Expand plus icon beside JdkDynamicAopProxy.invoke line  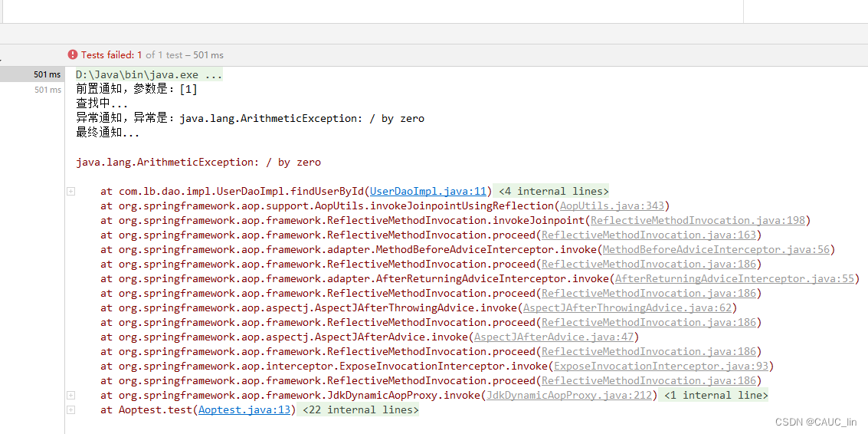coord(70,395)
